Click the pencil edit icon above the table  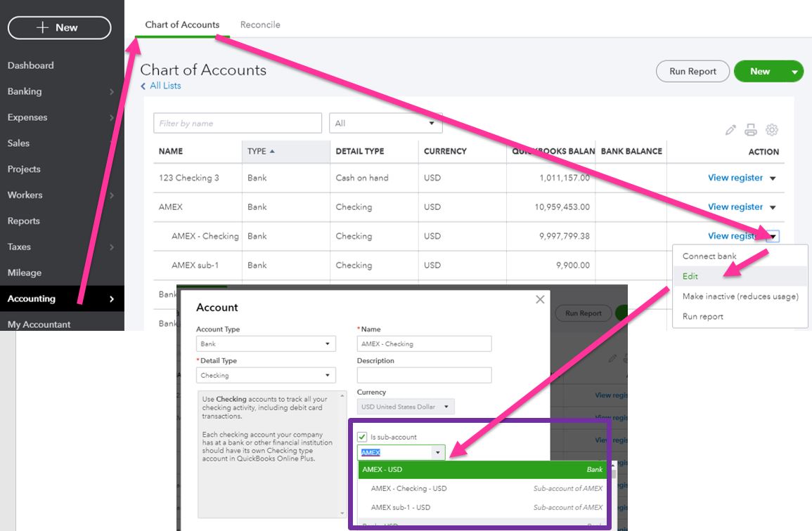pos(730,130)
